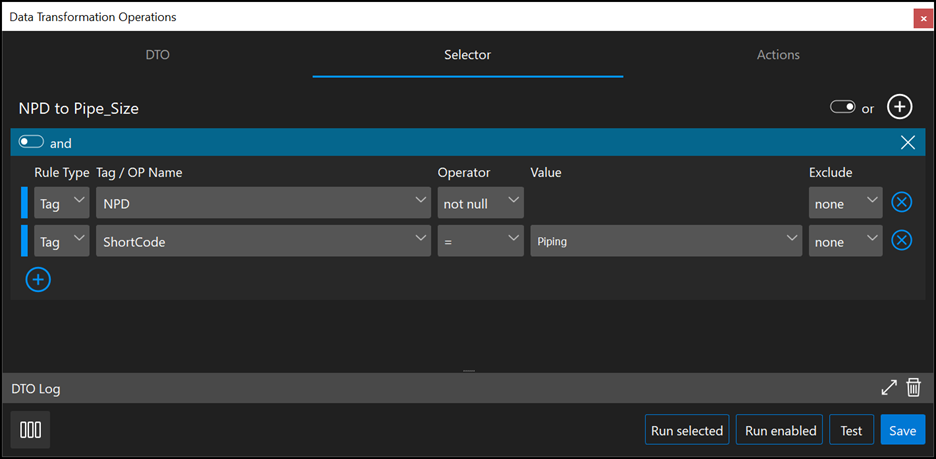Expand the DTO Log panel
This screenshot has width=936, height=459.
888,388
